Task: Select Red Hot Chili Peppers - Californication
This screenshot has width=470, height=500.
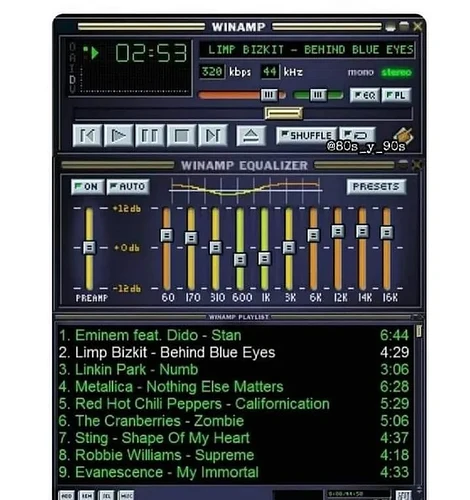Action: point(234,404)
